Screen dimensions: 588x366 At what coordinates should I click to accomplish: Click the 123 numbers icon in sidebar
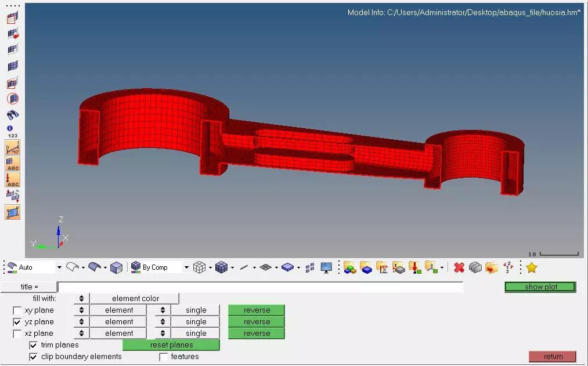[13, 136]
